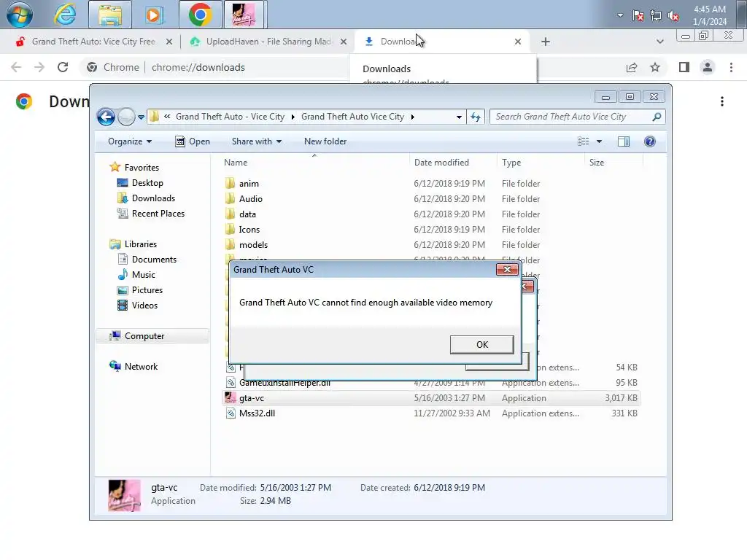Expand the Grand Theft Auto Vice City breadcrumb arrow
Image resolution: width=747 pixels, height=560 pixels.
click(x=413, y=117)
